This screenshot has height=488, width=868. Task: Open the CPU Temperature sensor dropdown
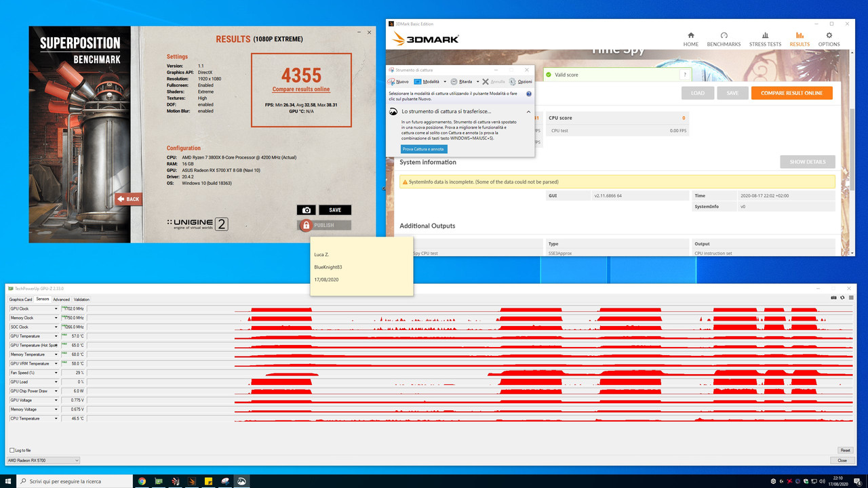point(56,418)
